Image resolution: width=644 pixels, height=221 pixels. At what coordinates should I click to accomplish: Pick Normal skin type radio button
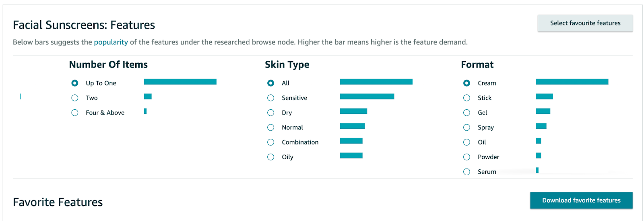click(x=271, y=127)
